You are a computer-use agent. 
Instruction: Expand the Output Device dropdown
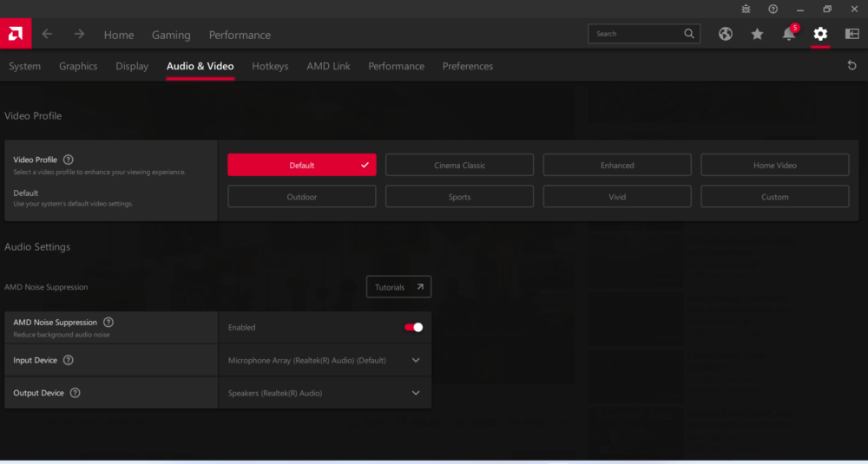416,393
